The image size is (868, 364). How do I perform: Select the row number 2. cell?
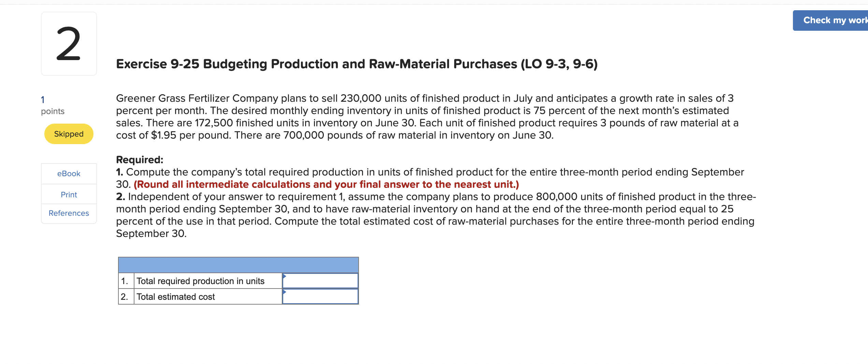tap(125, 297)
